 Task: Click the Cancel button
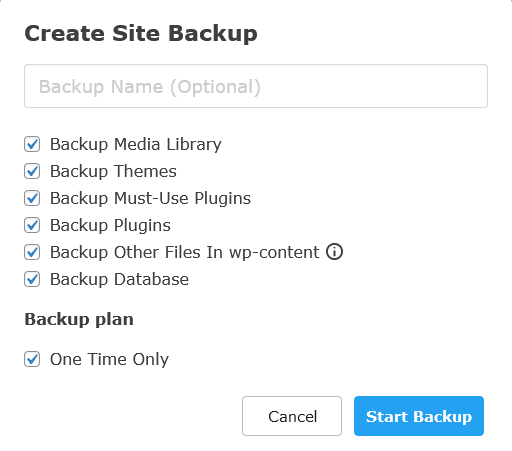292,416
